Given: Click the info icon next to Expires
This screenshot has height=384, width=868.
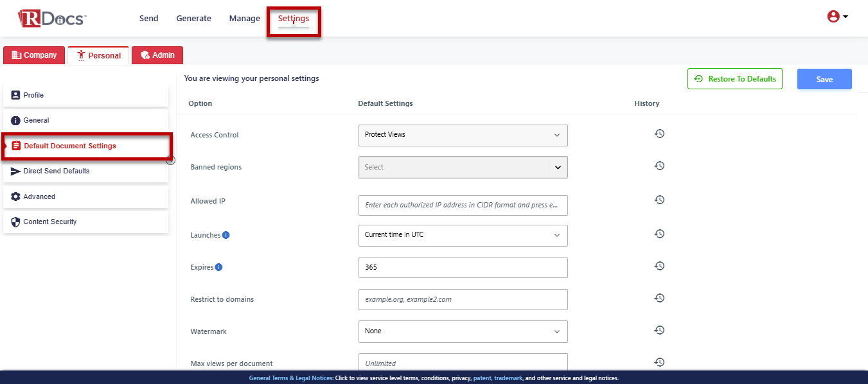Looking at the screenshot, I should click(218, 267).
